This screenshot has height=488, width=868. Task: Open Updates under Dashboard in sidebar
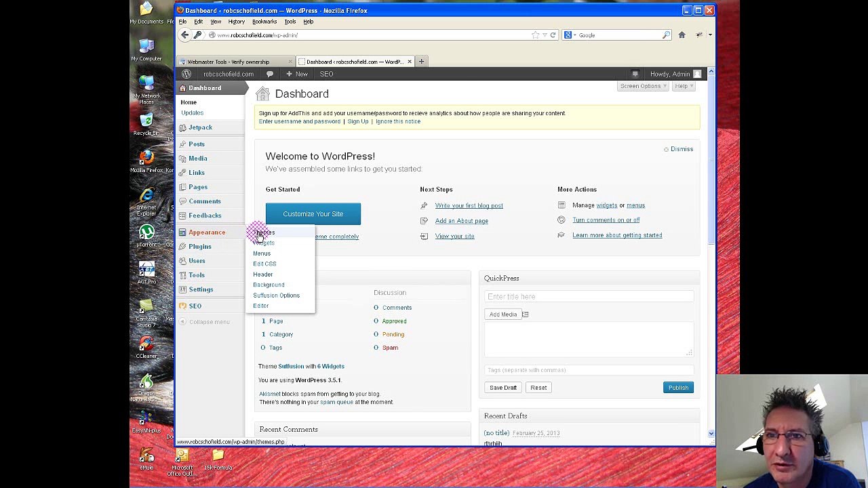pyautogui.click(x=192, y=113)
